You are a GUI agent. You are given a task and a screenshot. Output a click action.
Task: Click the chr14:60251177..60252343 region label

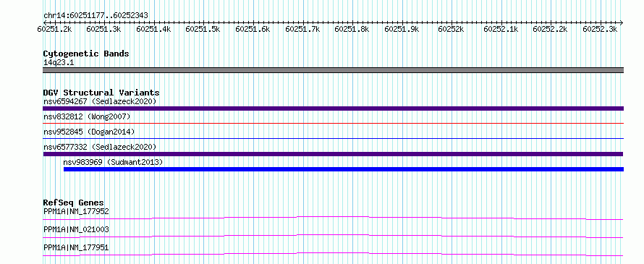pos(96,16)
